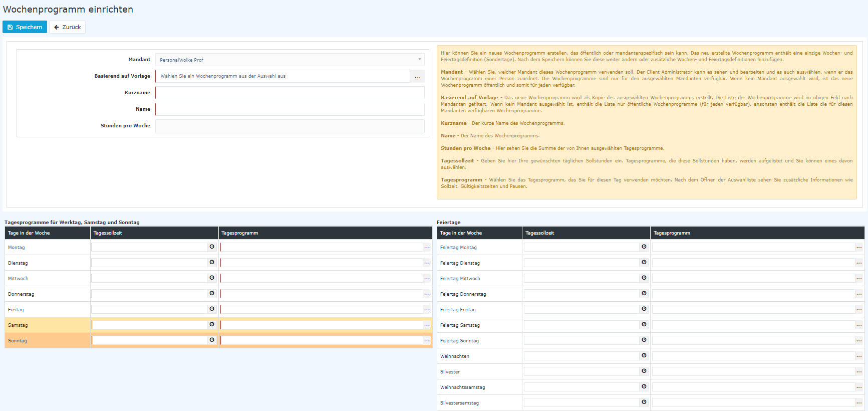Click the Speichern button

click(x=25, y=27)
